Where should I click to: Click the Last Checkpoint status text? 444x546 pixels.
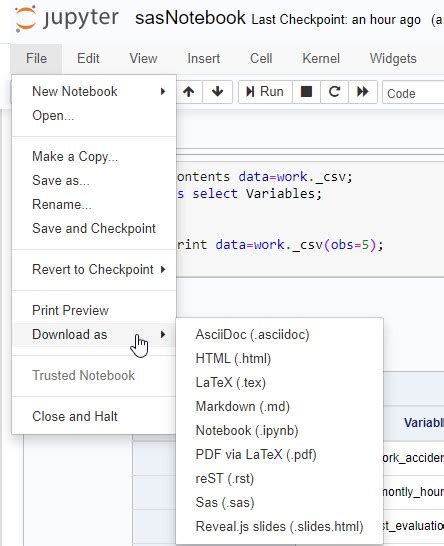tap(336, 20)
